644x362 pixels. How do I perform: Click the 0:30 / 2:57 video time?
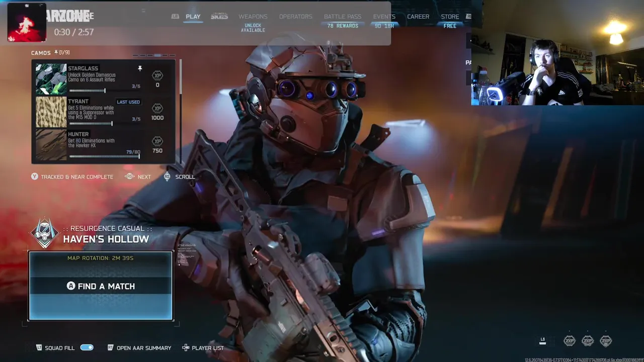click(74, 32)
